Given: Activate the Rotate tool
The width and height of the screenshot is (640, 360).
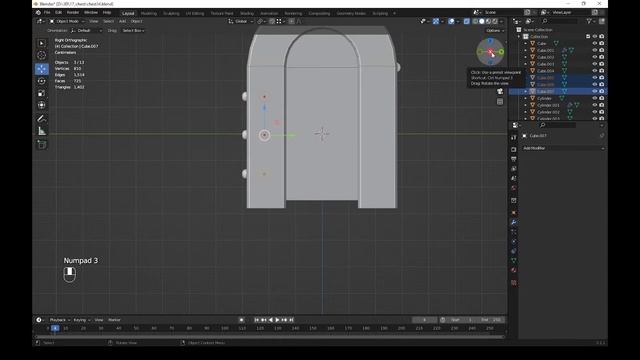Looking at the screenshot, I should (41, 81).
